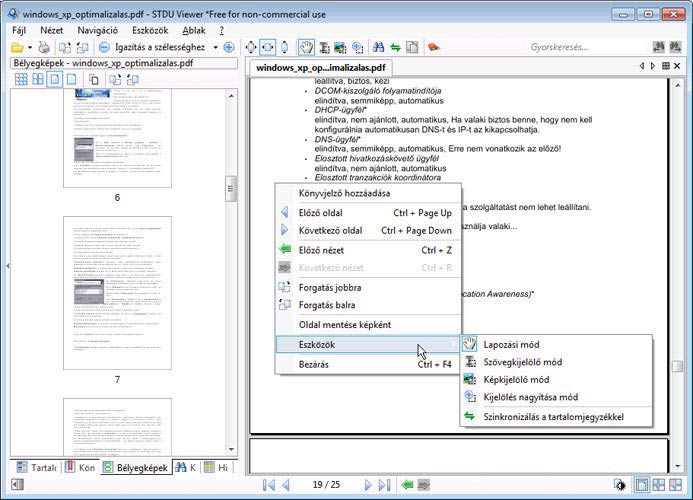Select Képkijelölő mód in submenu

(556, 379)
